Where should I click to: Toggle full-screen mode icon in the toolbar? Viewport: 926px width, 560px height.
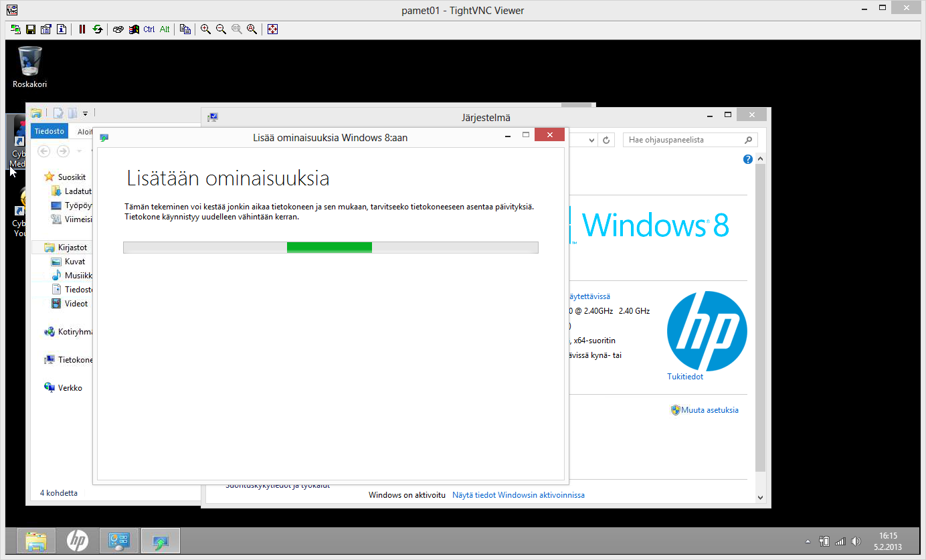(272, 29)
